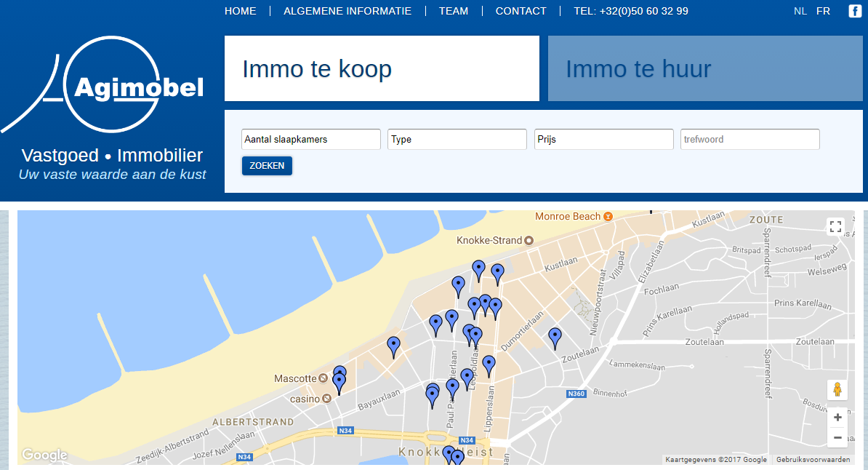868x470 pixels.
Task: Open the Team page
Action: point(454,11)
